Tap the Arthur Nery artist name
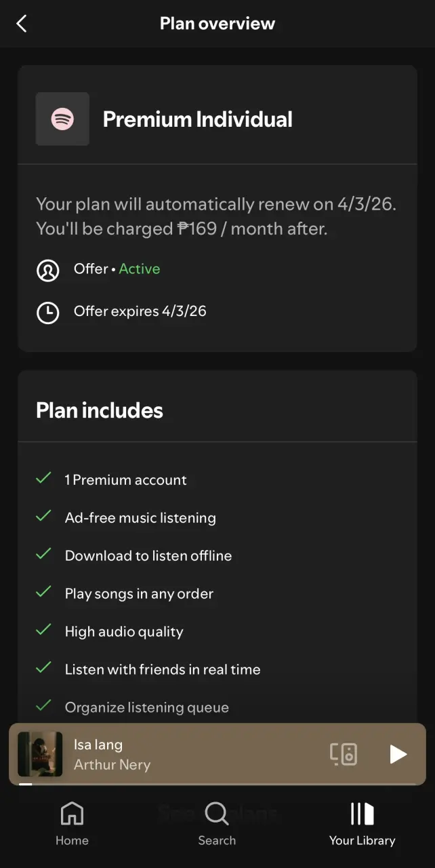Screen dimensions: 435x868 point(112,765)
